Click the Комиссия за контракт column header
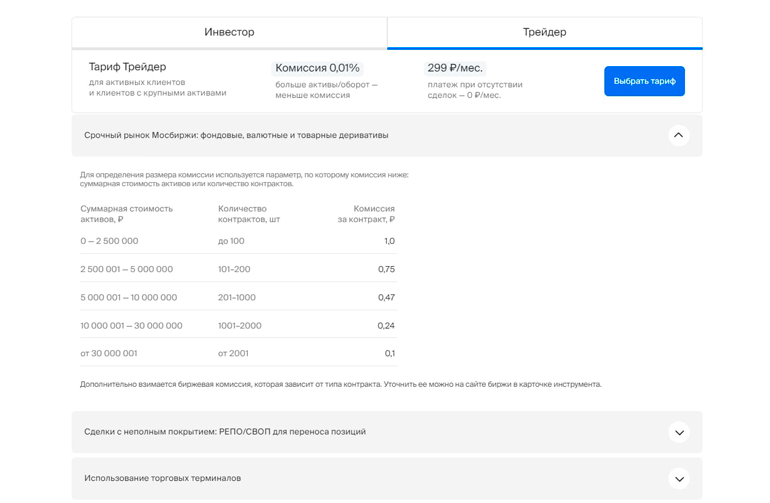 [366, 214]
